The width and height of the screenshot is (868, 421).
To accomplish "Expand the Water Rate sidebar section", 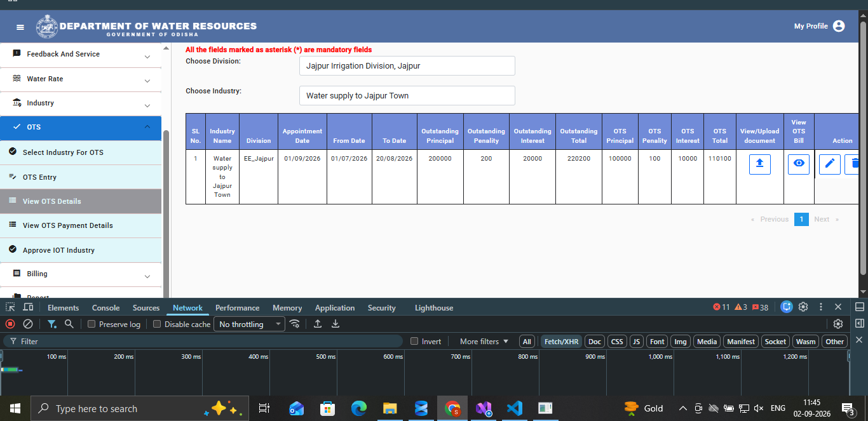I will [81, 79].
